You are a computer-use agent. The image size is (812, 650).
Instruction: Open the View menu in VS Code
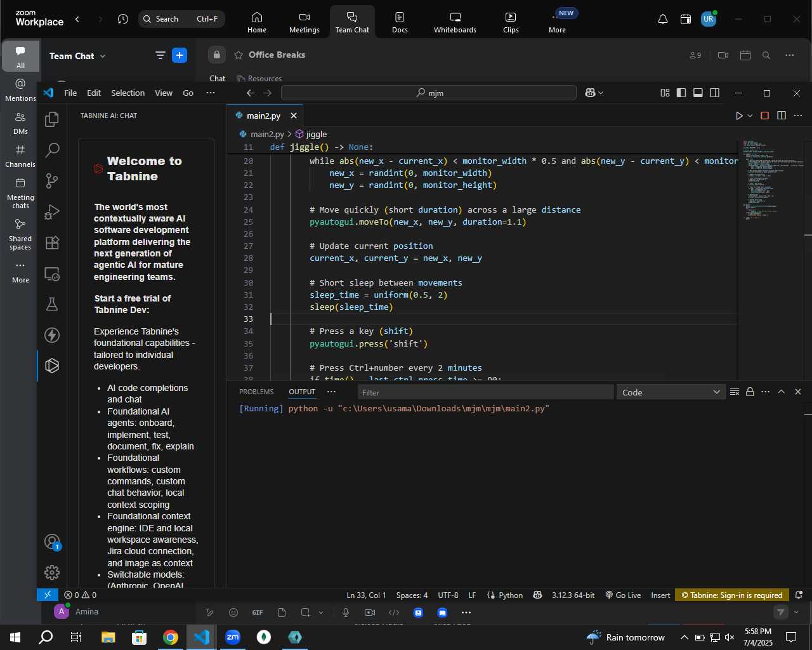click(x=164, y=93)
